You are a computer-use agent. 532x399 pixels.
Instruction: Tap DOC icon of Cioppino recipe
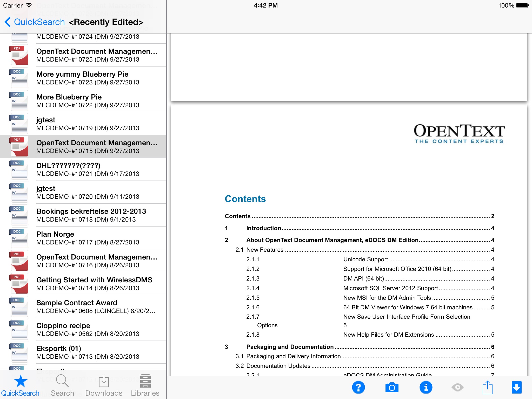pos(19,329)
